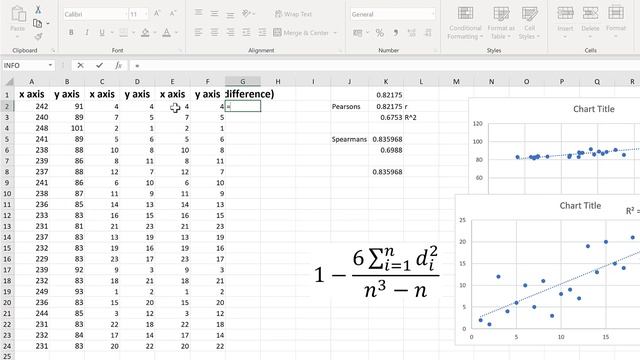Click the Cut scissors icon
The image size is (640, 360).
[38, 9]
